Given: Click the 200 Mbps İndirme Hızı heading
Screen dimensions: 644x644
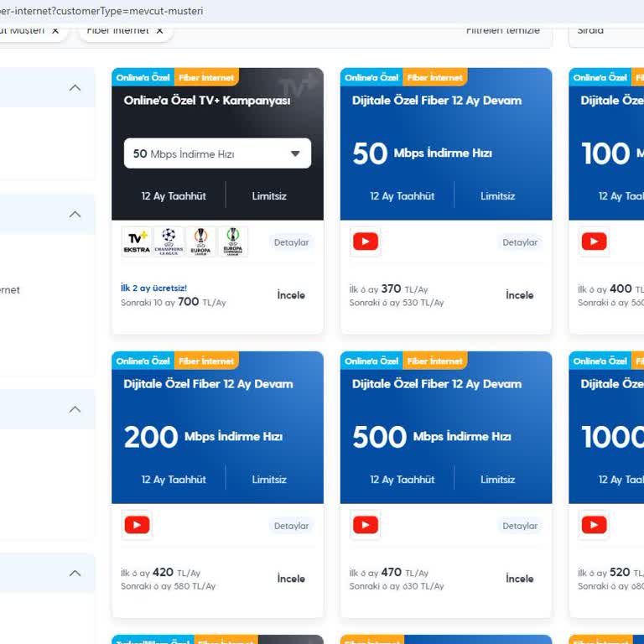Looking at the screenshot, I should (203, 437).
